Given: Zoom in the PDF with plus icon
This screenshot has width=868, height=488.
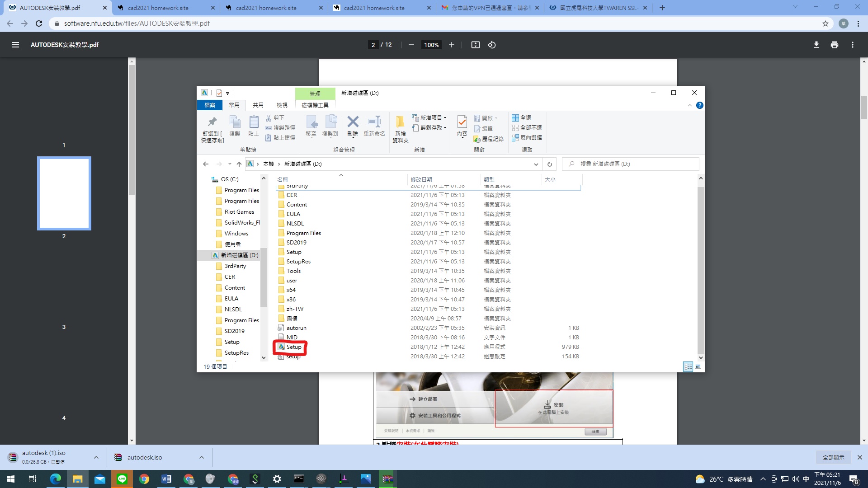Looking at the screenshot, I should pos(451,45).
